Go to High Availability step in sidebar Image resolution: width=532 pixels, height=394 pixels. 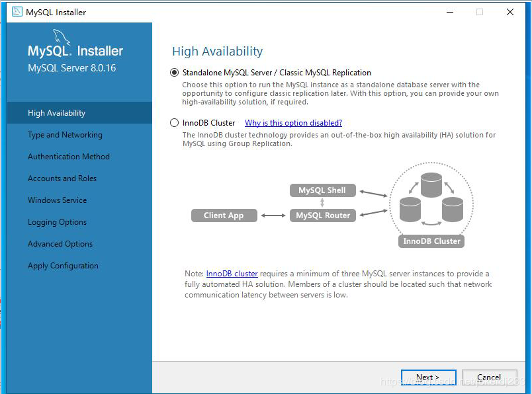coord(79,113)
